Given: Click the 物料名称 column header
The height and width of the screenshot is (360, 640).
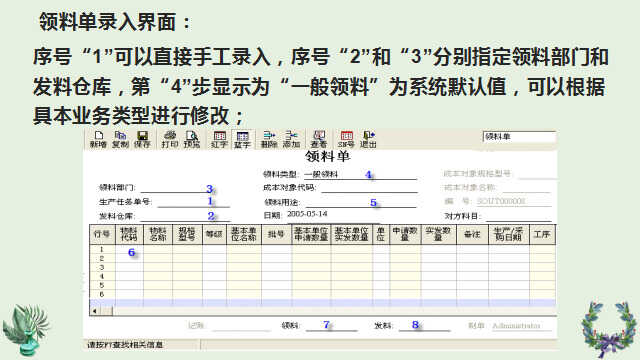Looking at the screenshot, I should point(158,234).
